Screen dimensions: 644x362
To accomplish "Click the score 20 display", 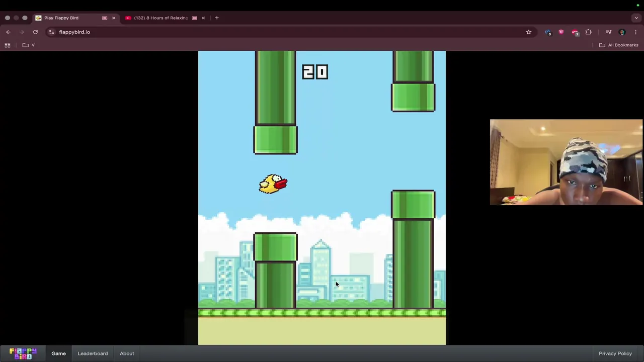I will coord(315,72).
